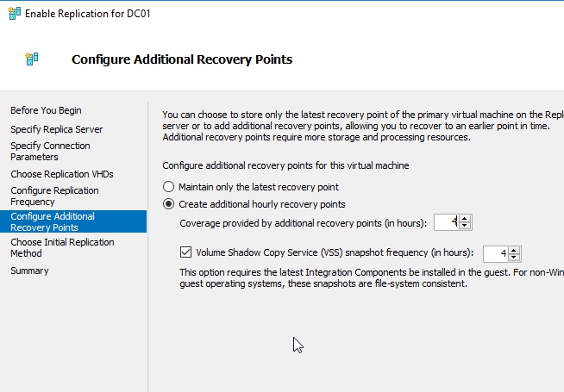This screenshot has height=392, width=564.
Task: Jump to the Choose Replication VHDs step
Action: [62, 174]
